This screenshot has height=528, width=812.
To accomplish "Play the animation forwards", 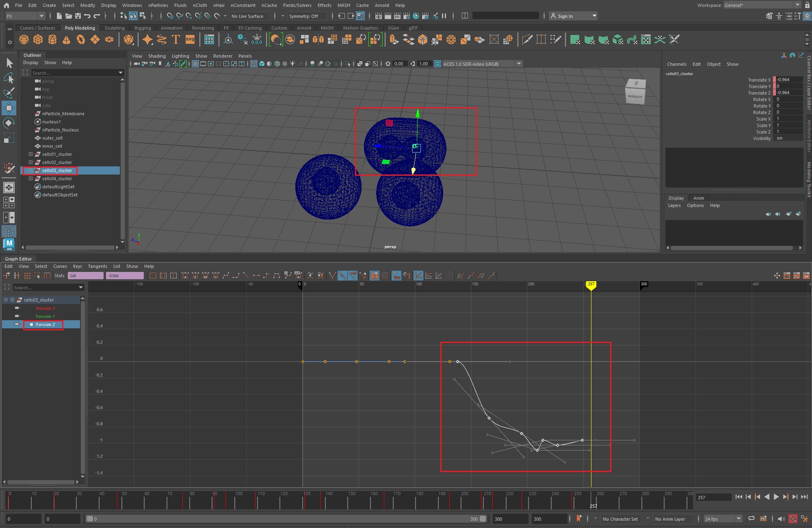I will 776,497.
